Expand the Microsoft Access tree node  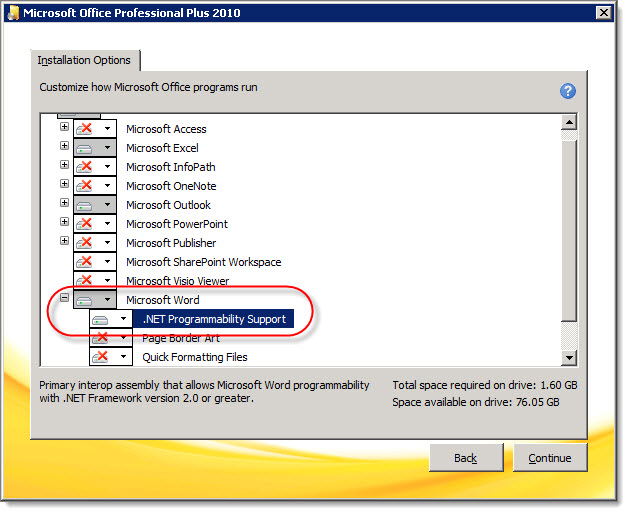pos(64,127)
